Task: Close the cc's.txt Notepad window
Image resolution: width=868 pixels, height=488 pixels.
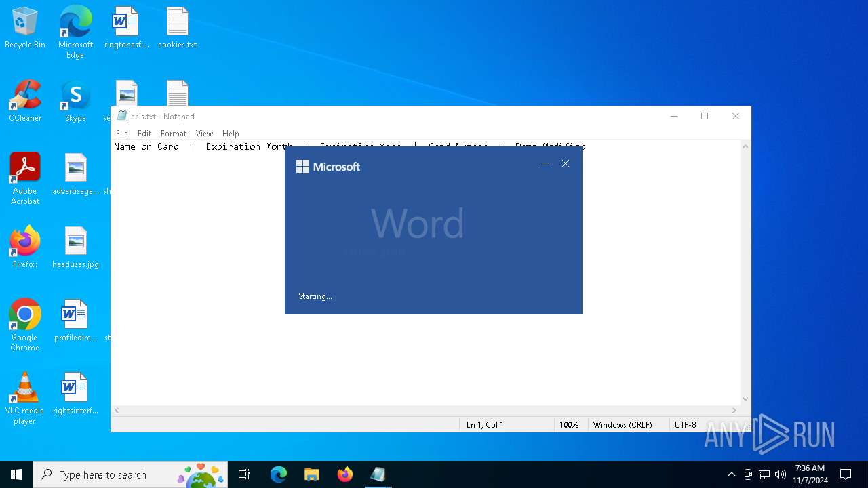Action: pos(736,116)
